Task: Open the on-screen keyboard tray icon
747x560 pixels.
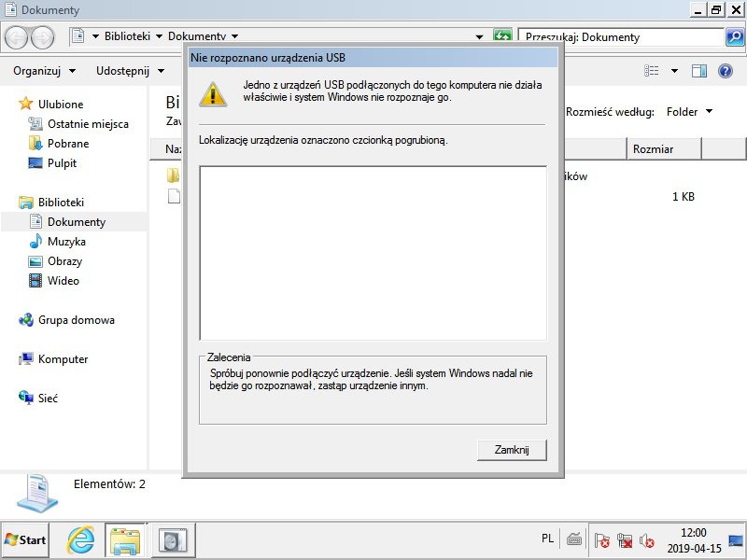Action: click(x=574, y=539)
